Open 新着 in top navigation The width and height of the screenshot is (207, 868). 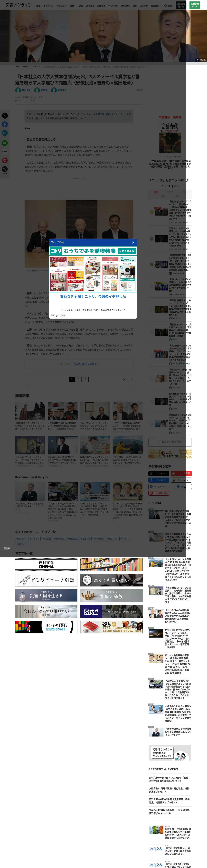tap(39, 6)
